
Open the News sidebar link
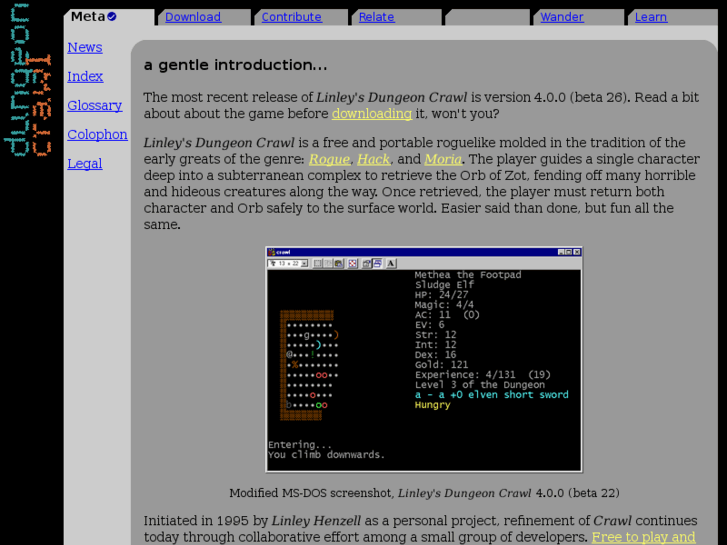[x=85, y=47]
